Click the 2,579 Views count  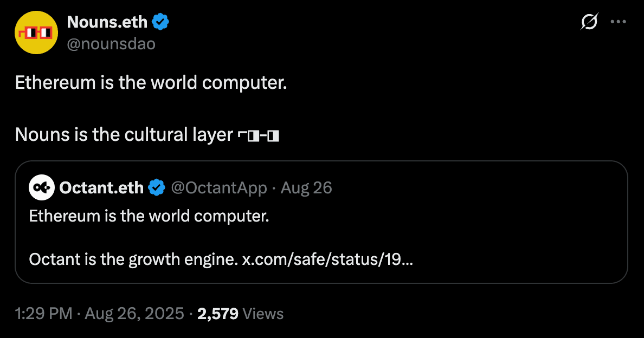click(x=240, y=314)
